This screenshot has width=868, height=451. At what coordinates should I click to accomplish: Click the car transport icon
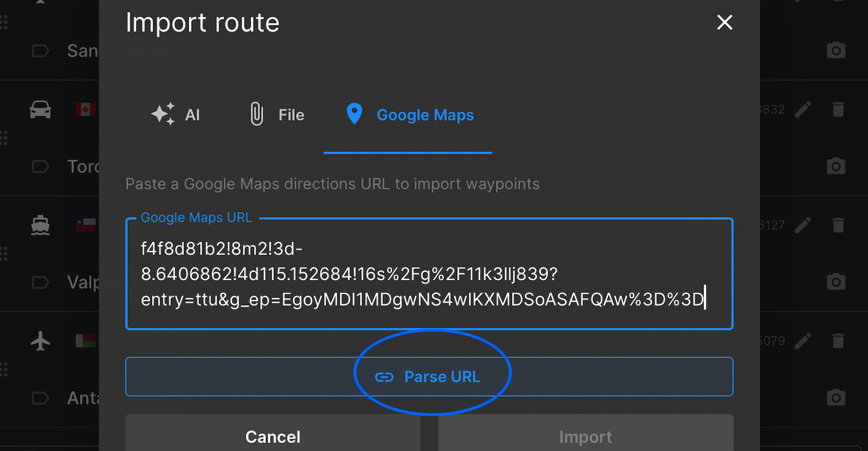click(41, 109)
